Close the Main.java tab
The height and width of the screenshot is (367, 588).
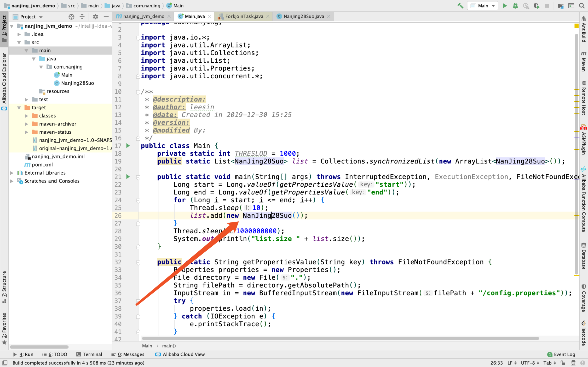pos(209,16)
